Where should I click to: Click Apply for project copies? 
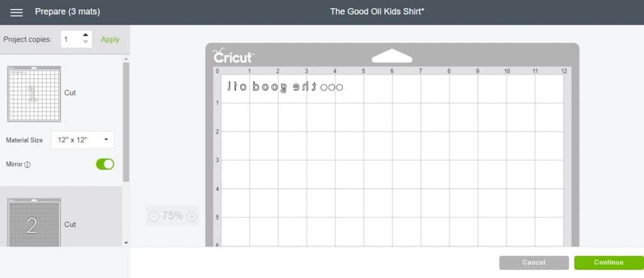pyautogui.click(x=110, y=40)
